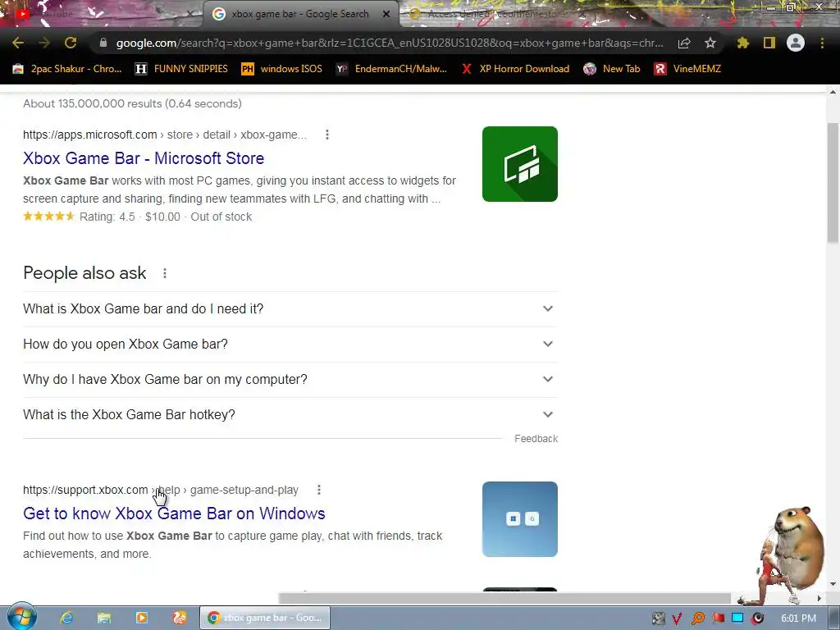Click the https://support.xbox.com breadcrumb URL
Screen dimensions: 840x630
[x=85, y=490]
